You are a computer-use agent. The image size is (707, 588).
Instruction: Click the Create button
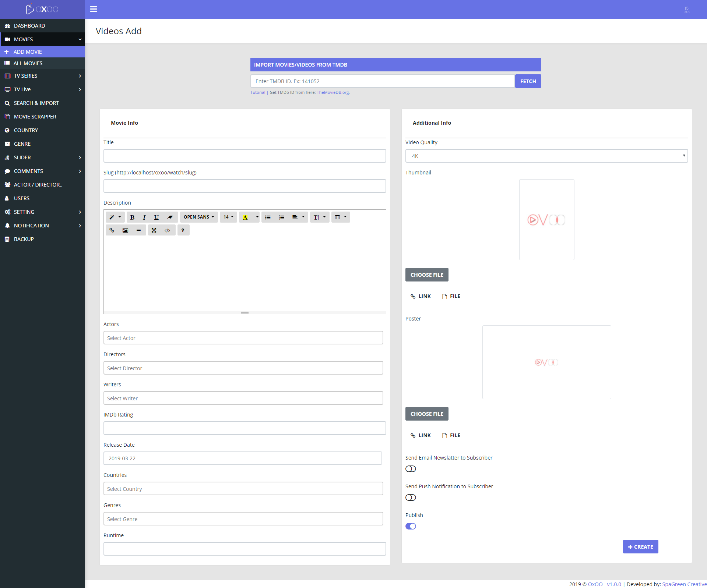640,547
